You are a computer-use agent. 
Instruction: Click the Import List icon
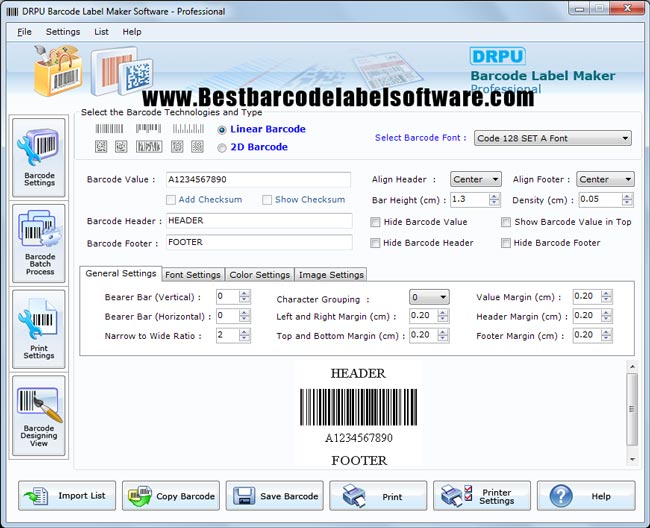(x=36, y=496)
